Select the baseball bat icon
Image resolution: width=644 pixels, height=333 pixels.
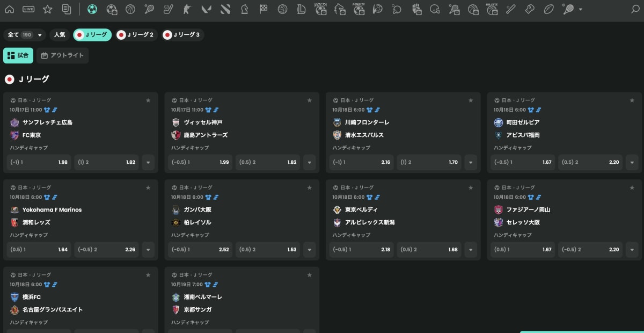click(511, 9)
